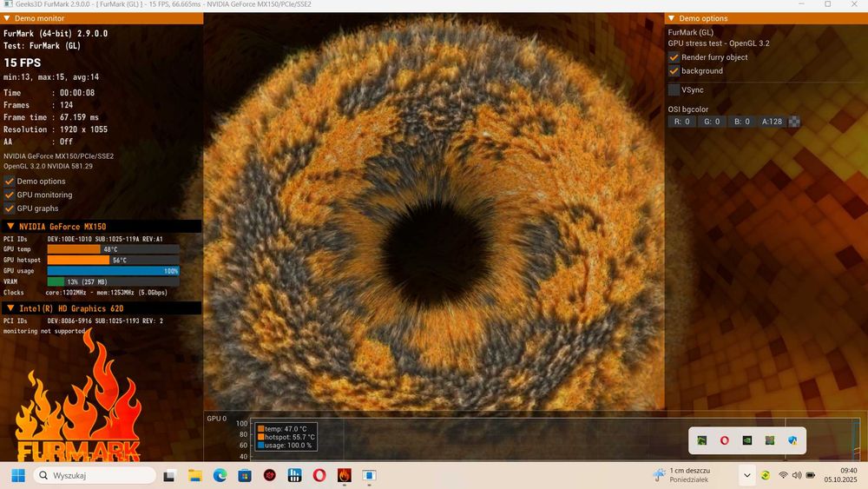Click the Frames : 124 line
The width and height of the screenshot is (868, 489).
[x=38, y=105]
